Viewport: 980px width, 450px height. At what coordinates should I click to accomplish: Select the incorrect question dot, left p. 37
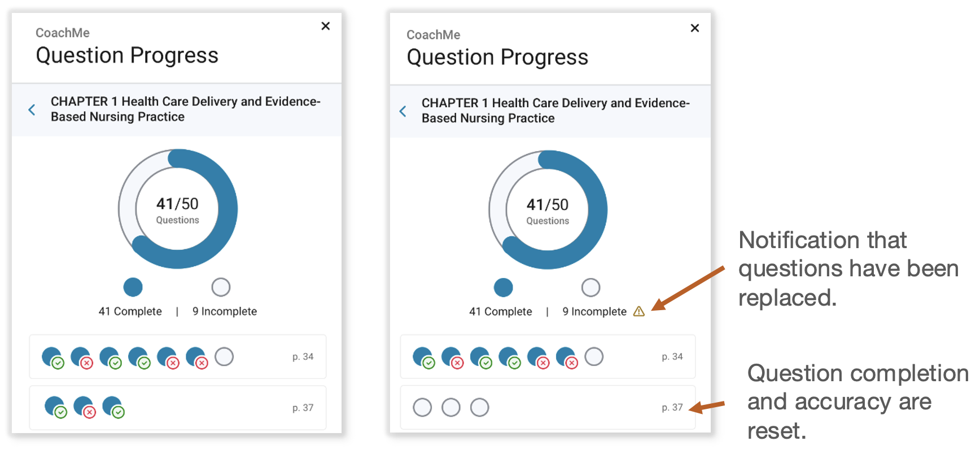point(84,407)
